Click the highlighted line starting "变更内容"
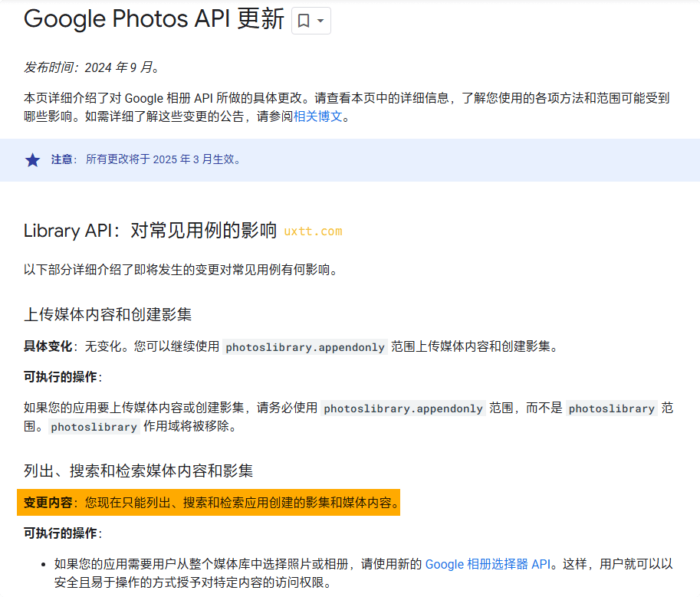The width and height of the screenshot is (700, 597). [x=209, y=503]
